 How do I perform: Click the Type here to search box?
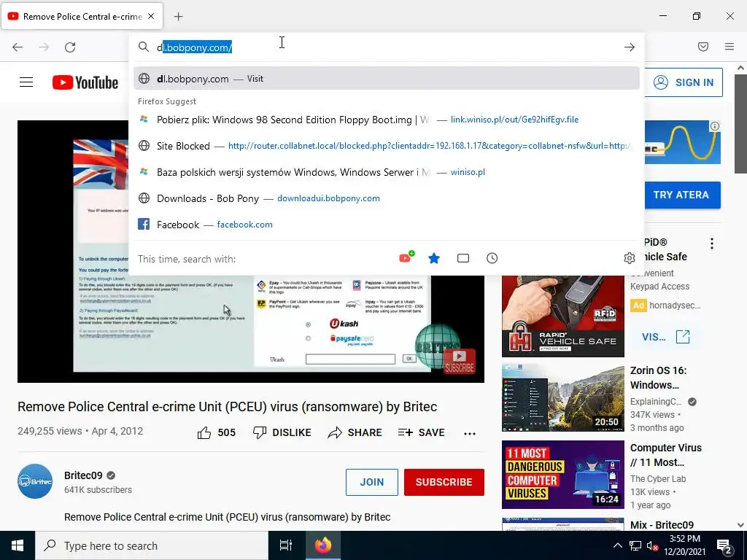point(152,545)
